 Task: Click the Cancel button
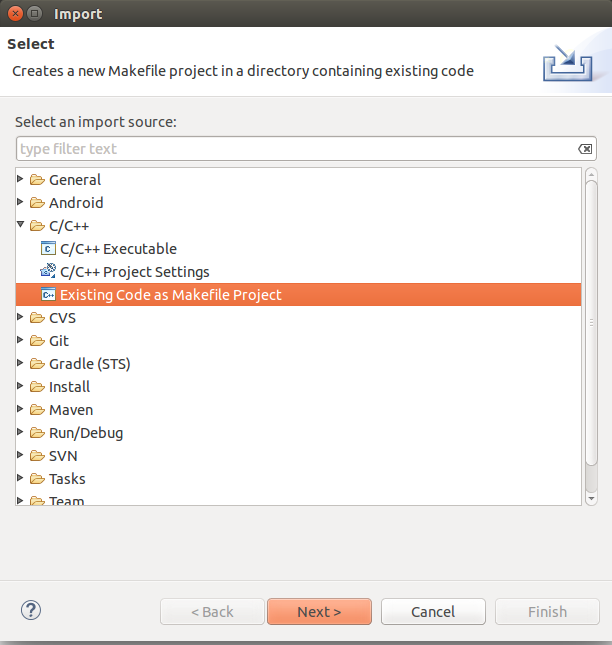pyautogui.click(x=433, y=612)
